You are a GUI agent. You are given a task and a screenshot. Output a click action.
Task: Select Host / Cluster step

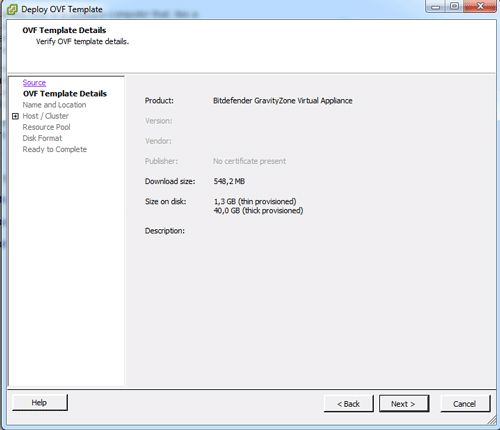[45, 116]
